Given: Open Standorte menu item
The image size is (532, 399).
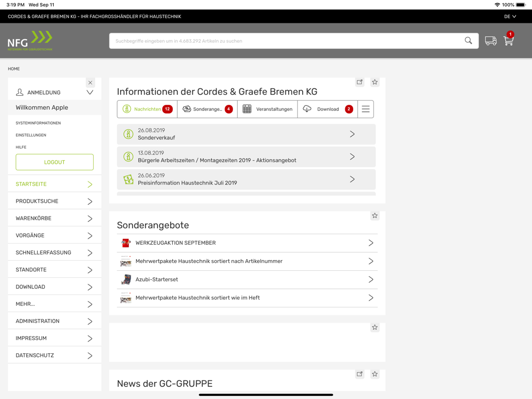Looking at the screenshot, I should point(54,270).
